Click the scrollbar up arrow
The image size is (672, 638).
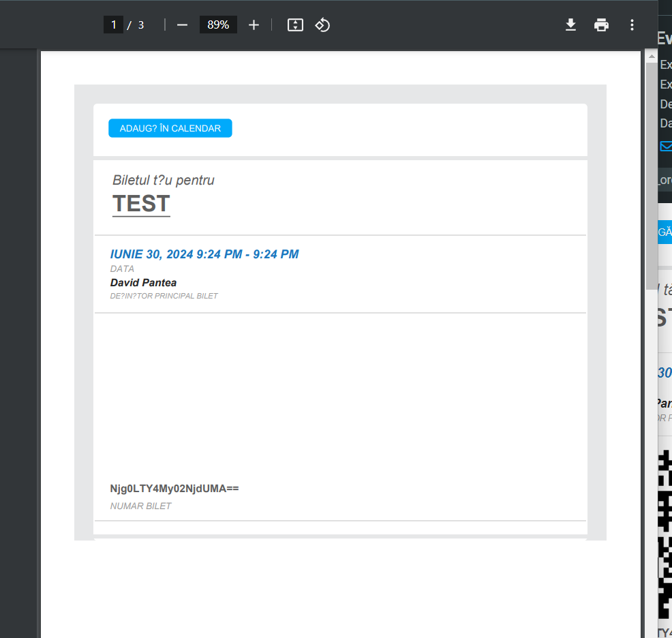(652, 56)
